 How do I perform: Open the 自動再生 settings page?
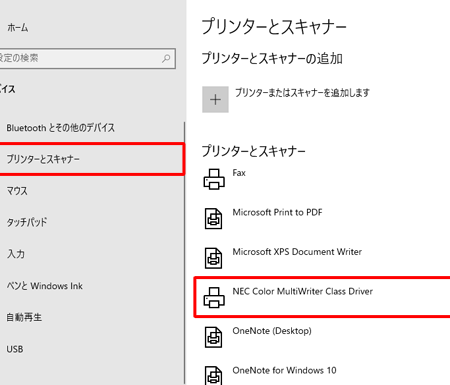point(24,317)
